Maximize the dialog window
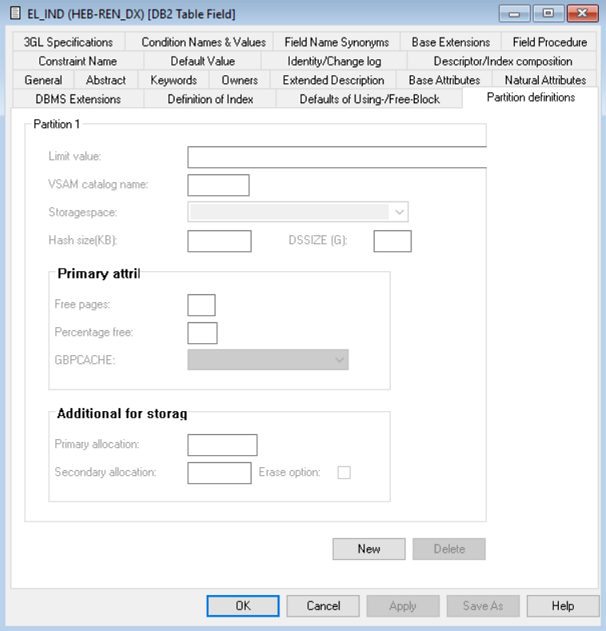 point(549,16)
